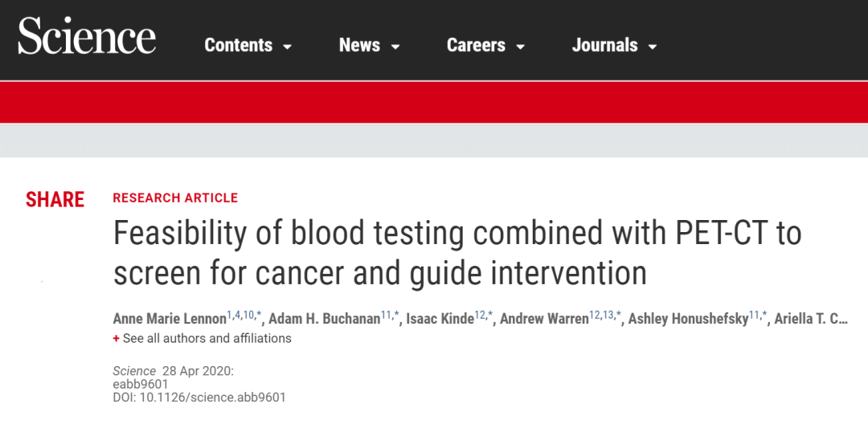Open the Contents menu
The width and height of the screenshot is (868, 424).
[x=238, y=46]
